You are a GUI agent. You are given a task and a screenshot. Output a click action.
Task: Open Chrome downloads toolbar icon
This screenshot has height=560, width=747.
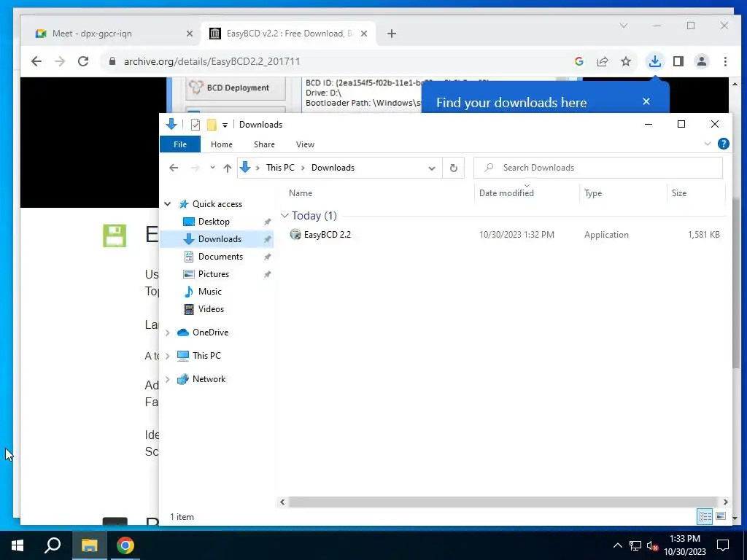[654, 61]
